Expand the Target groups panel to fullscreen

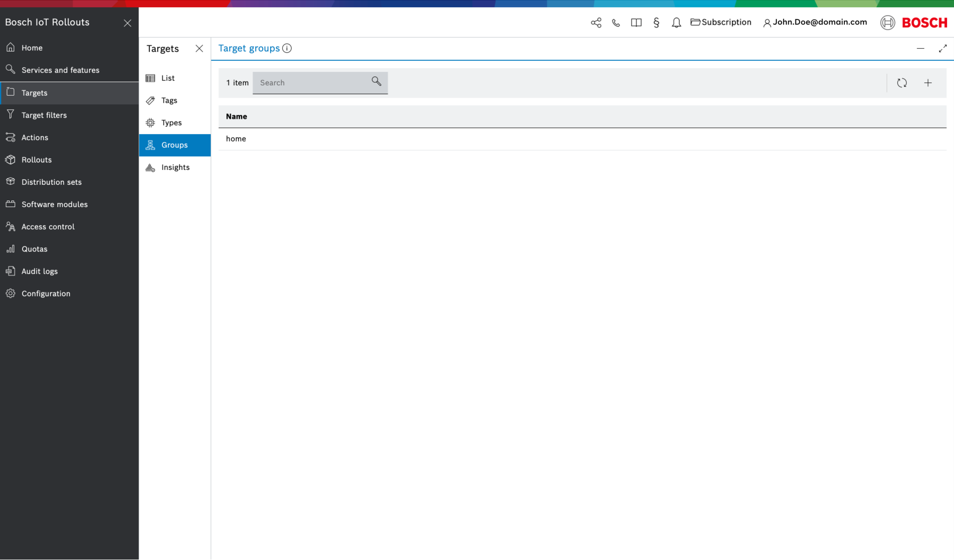tap(943, 48)
